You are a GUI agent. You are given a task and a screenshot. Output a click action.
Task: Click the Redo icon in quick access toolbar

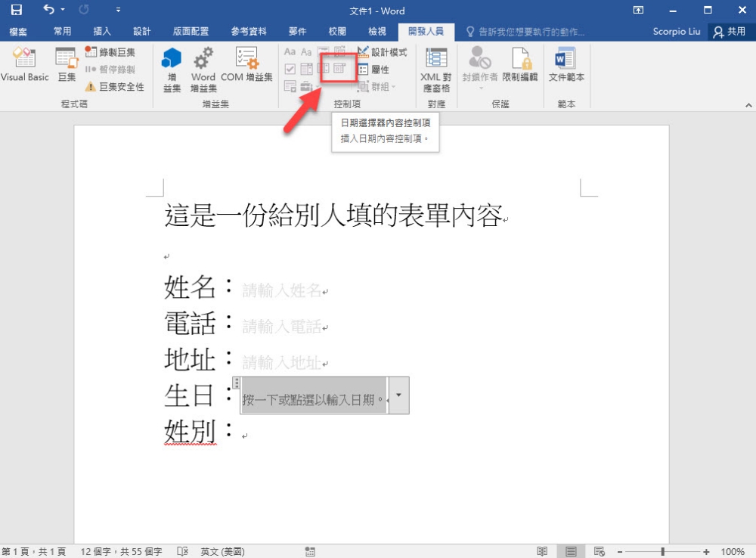tap(84, 10)
